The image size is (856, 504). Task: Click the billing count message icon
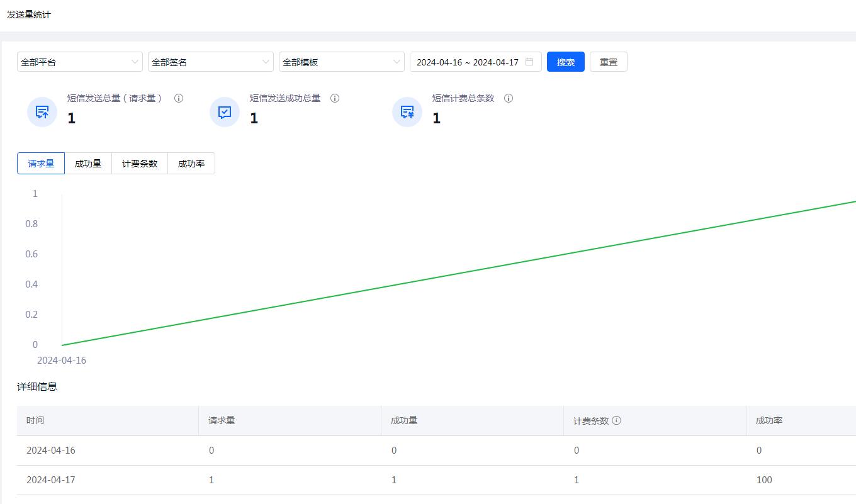click(x=407, y=112)
